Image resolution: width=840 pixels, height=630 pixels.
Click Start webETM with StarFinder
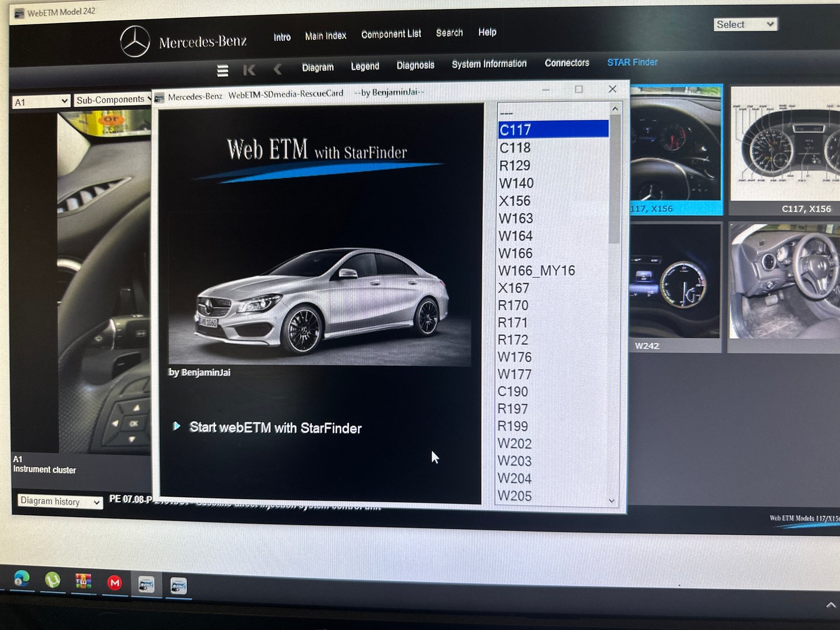276,428
